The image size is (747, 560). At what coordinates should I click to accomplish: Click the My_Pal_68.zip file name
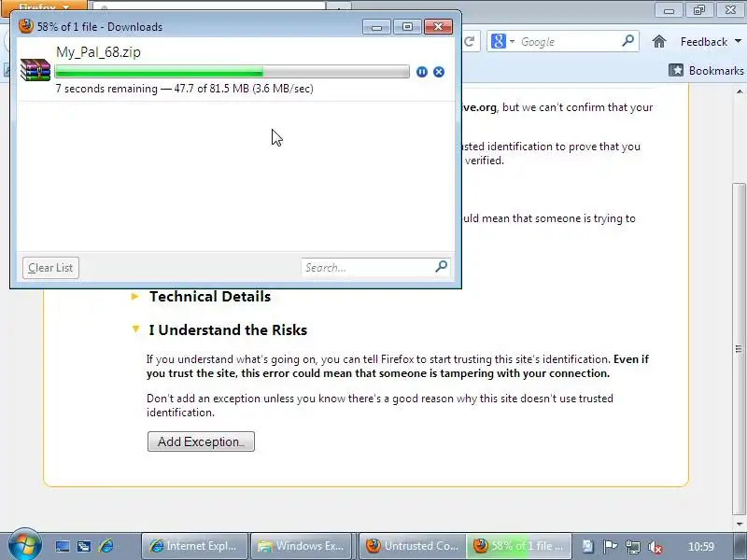point(98,52)
